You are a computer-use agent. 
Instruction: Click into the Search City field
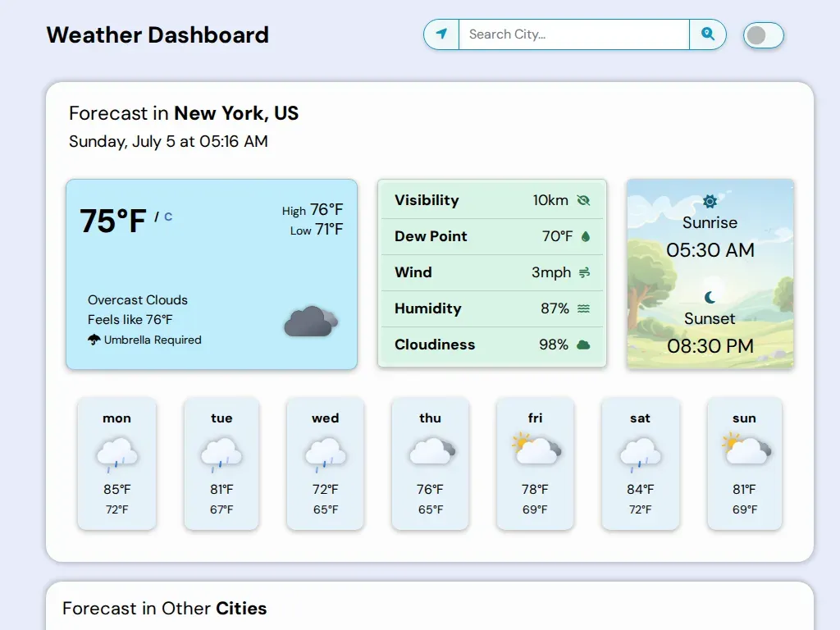point(573,34)
